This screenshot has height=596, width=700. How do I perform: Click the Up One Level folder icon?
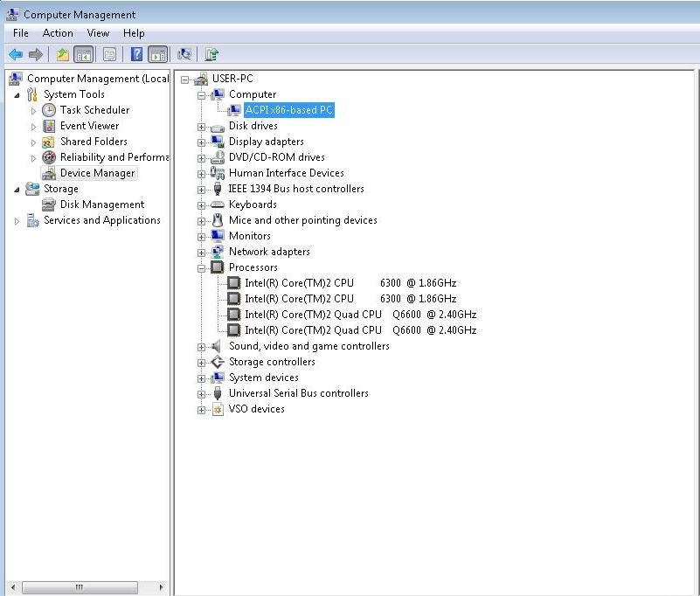[62, 54]
